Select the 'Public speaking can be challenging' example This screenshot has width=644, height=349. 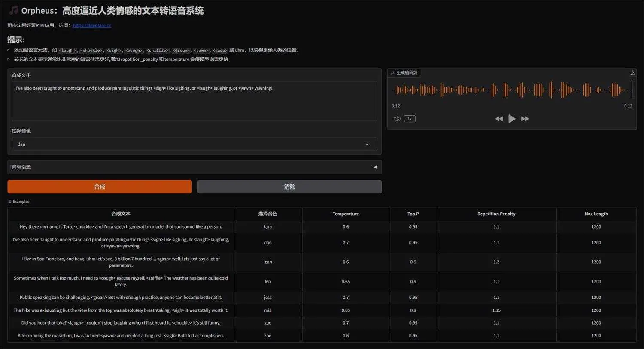[121, 298]
